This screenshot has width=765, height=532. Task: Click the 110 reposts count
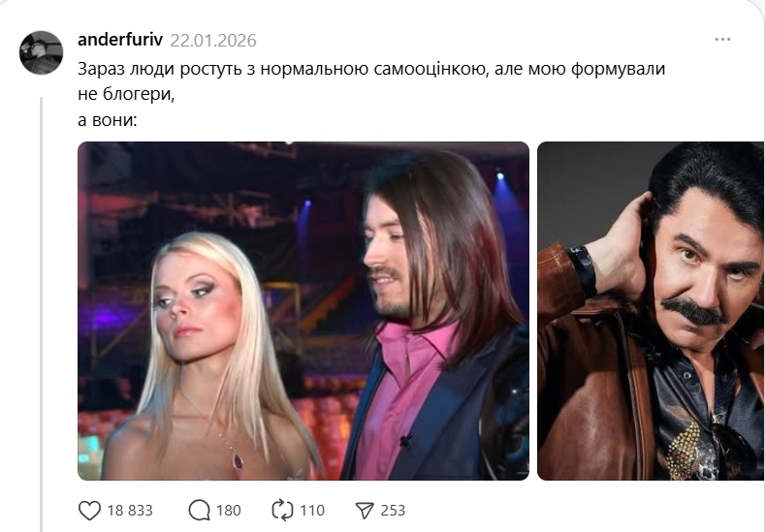[312, 510]
